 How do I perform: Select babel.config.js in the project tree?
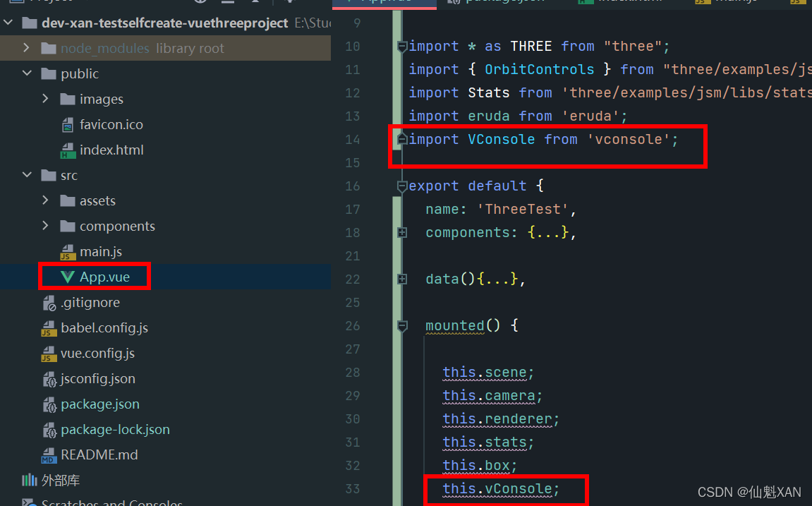click(104, 328)
